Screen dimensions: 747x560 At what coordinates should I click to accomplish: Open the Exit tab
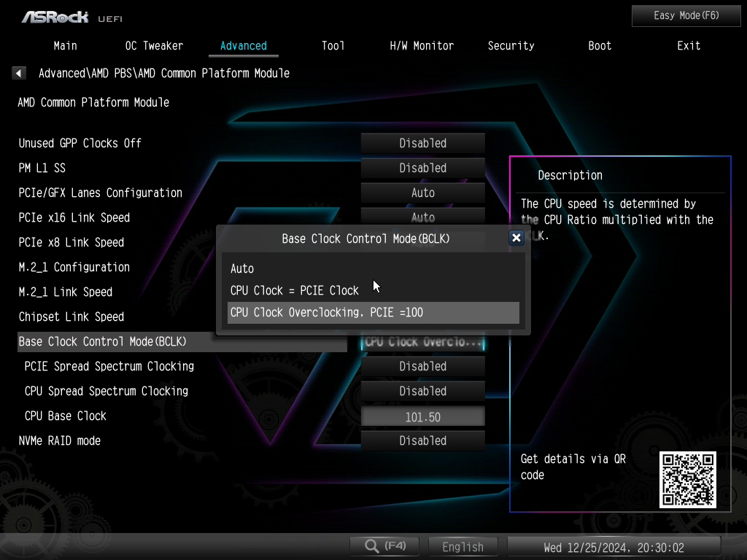(x=689, y=46)
